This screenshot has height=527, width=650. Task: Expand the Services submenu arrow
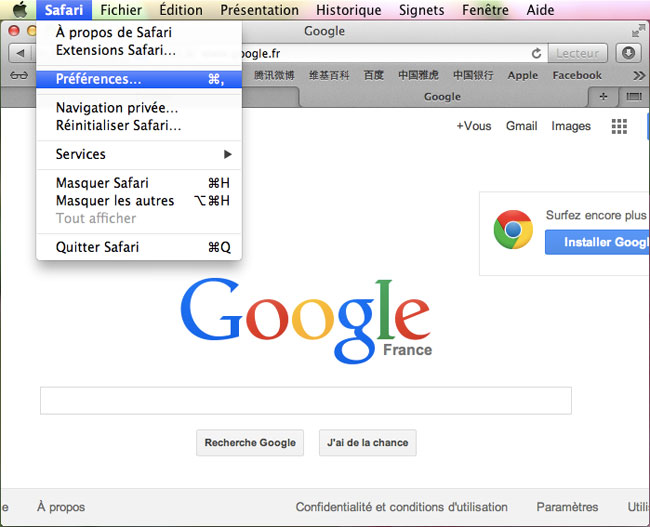point(228,154)
